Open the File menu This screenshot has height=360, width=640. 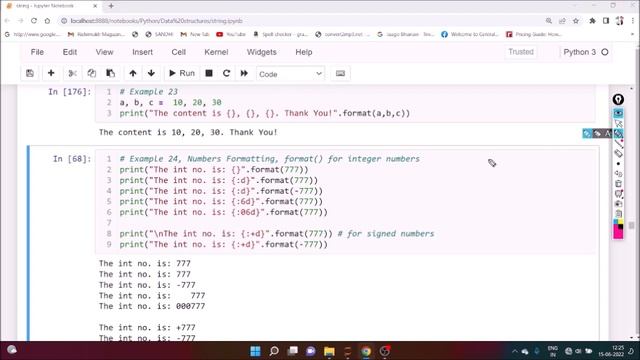[x=37, y=52]
